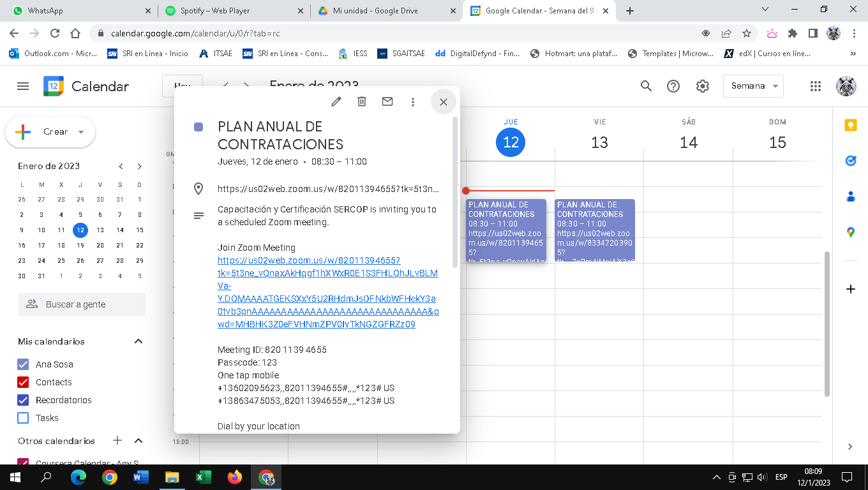Select the Friday PLAN ANUAL event

pos(595,230)
